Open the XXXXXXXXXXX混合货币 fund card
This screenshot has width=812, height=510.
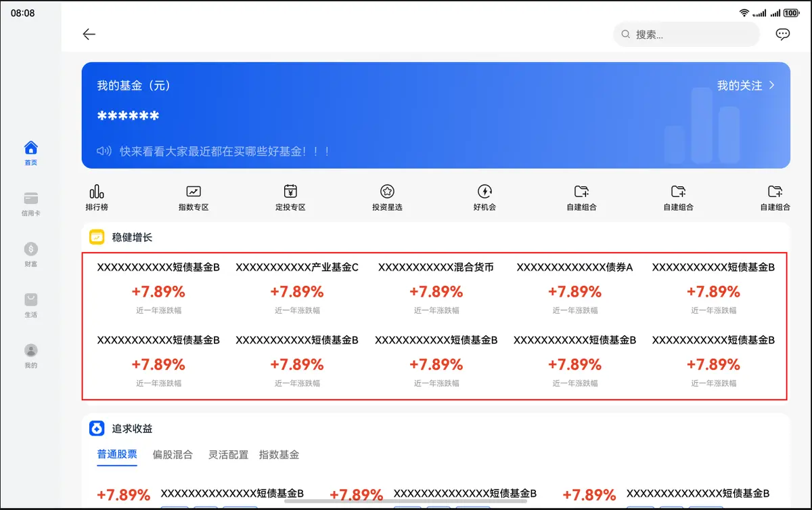tap(436, 289)
